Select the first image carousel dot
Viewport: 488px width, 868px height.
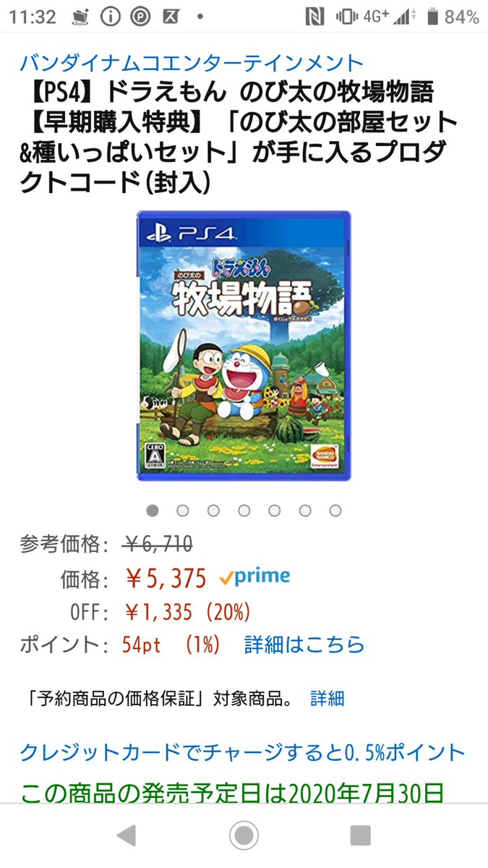tap(153, 511)
